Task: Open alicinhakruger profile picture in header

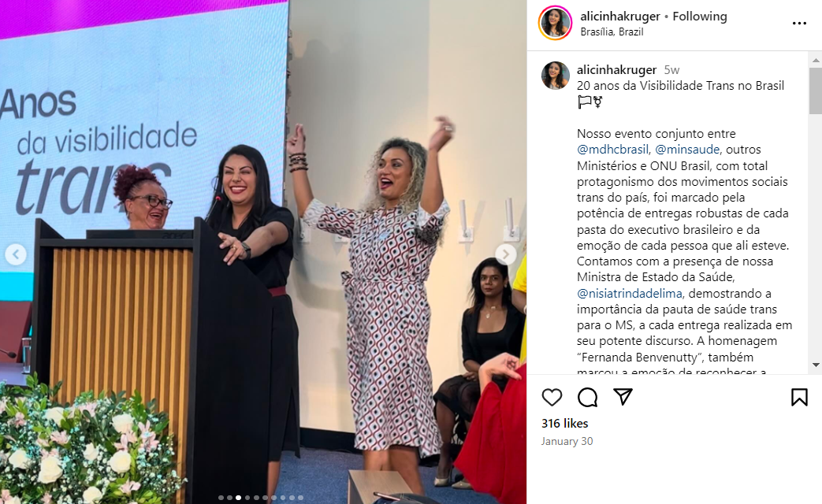Action: tap(555, 23)
